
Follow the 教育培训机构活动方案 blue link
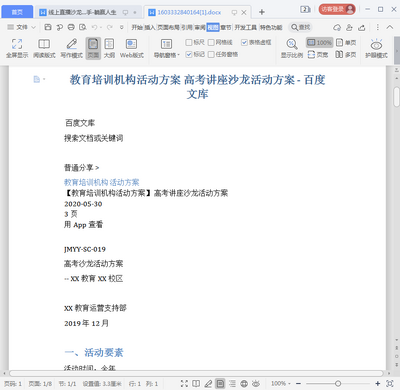(x=101, y=182)
